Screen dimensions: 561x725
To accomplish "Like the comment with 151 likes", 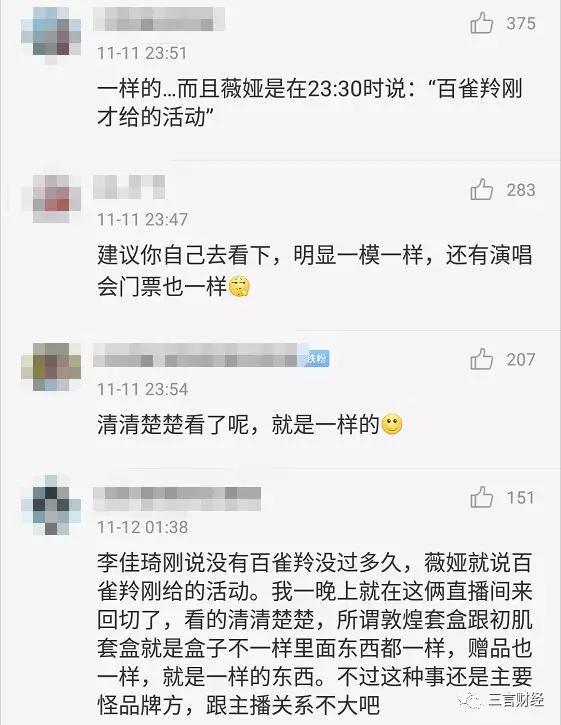I will pos(481,497).
